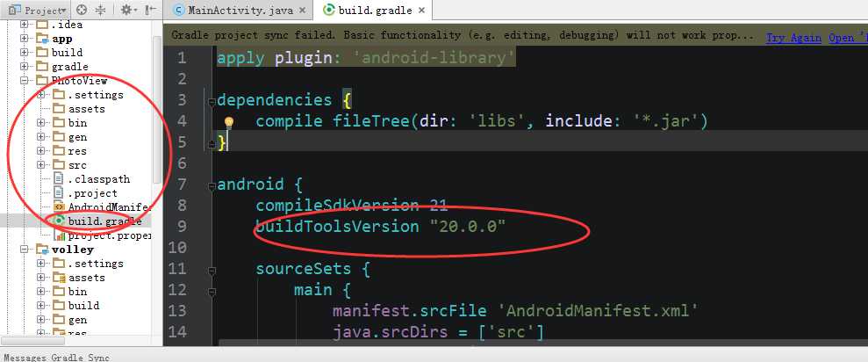
Task: Select the AndroidManifest XML file icon
Action: pyautogui.click(x=59, y=206)
